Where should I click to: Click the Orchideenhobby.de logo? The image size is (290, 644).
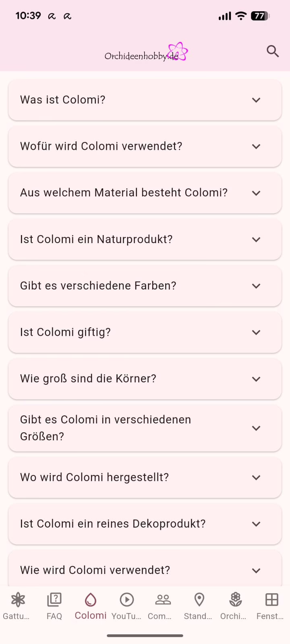coord(146,53)
